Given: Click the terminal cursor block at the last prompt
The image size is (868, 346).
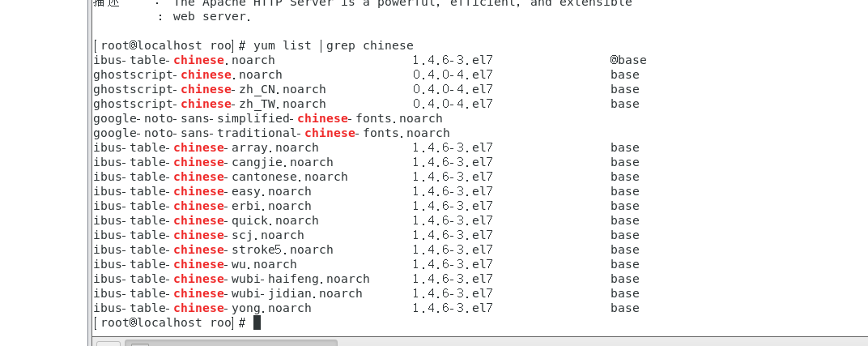Looking at the screenshot, I should coord(257,323).
